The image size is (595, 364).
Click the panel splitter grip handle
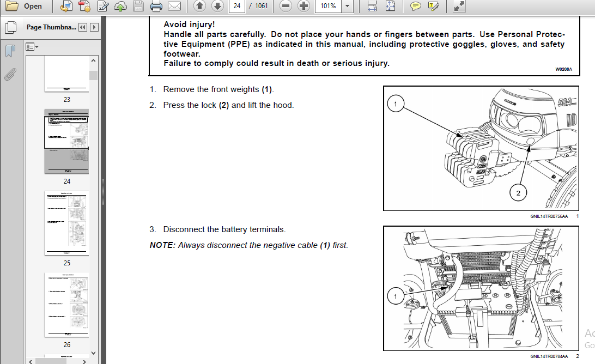[x=103, y=192]
